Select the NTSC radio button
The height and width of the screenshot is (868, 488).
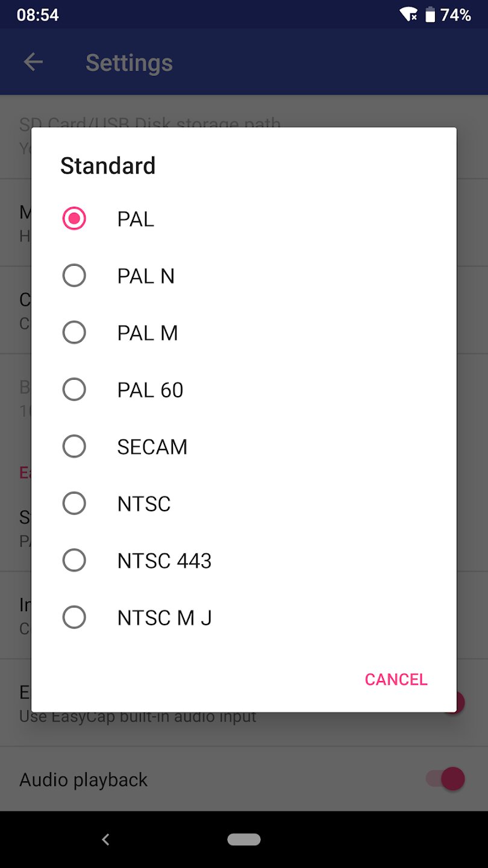(74, 503)
